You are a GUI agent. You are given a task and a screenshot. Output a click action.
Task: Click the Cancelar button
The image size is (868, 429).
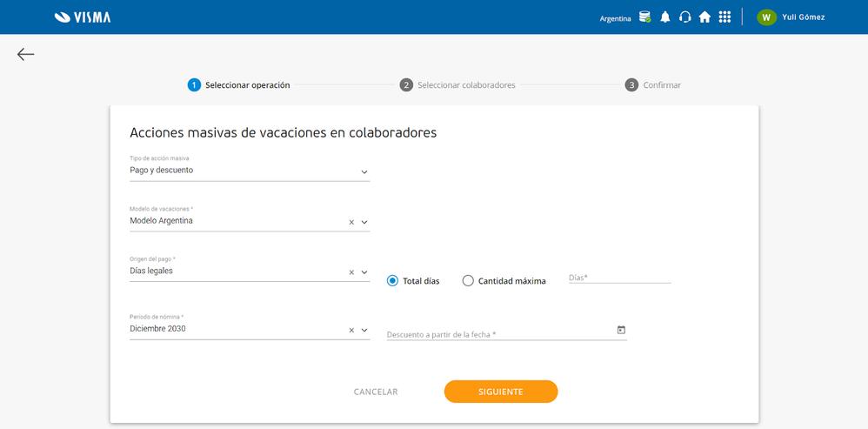(x=376, y=392)
